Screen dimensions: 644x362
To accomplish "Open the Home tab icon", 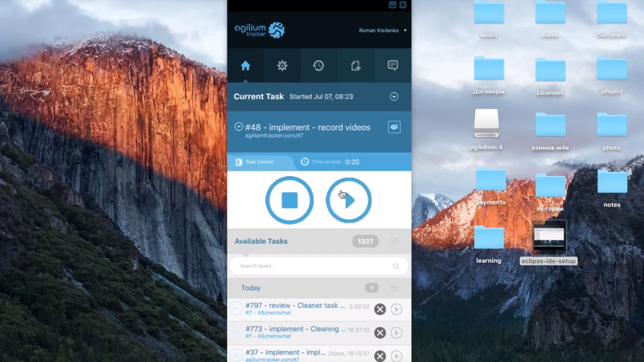I will 246,66.
